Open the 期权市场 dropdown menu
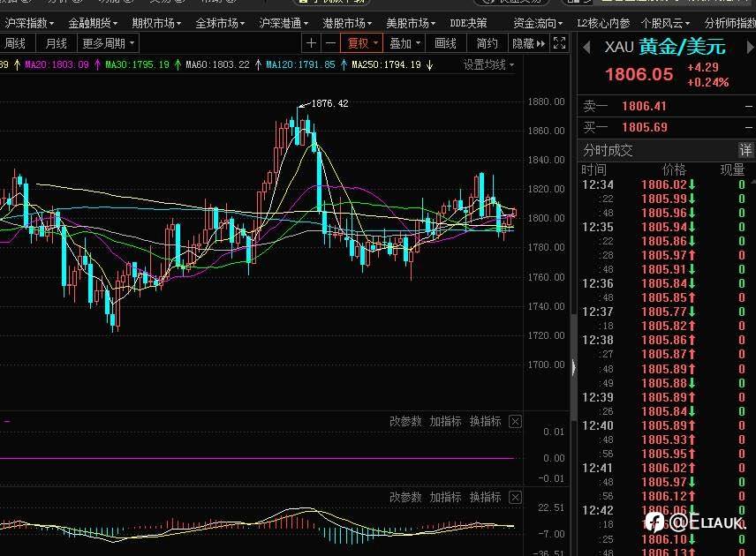 pos(156,23)
